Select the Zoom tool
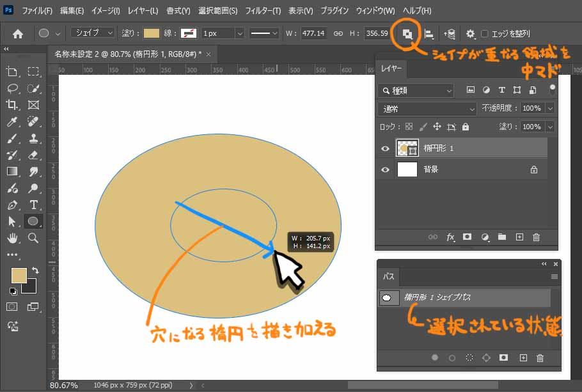The height and width of the screenshot is (392, 582). pyautogui.click(x=33, y=239)
